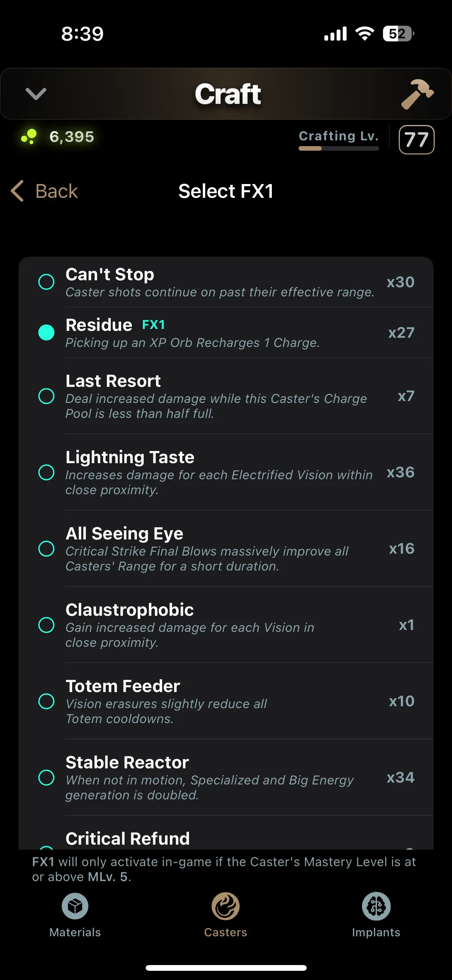Go Back from Select FX1
This screenshot has height=980, width=452.
coord(56,191)
